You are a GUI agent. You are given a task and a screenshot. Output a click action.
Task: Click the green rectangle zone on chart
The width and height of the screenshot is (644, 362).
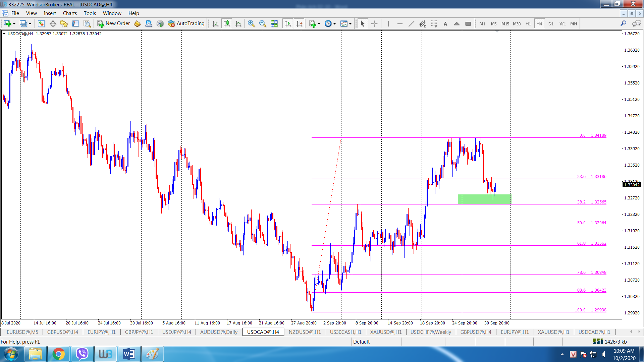pos(484,199)
